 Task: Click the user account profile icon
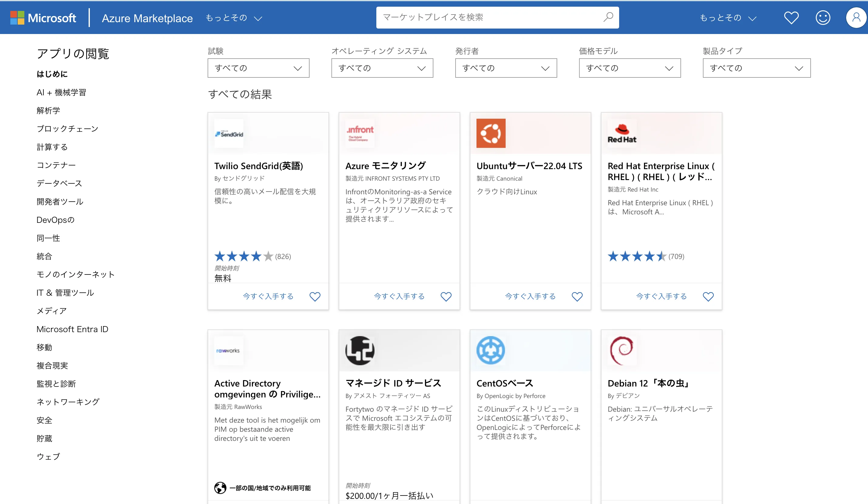(x=853, y=17)
